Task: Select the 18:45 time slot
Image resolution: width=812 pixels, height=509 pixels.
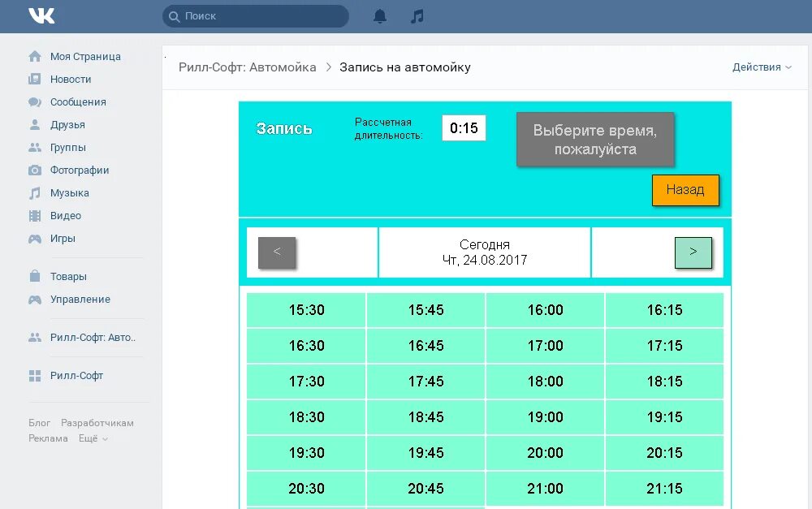Action: 425,416
